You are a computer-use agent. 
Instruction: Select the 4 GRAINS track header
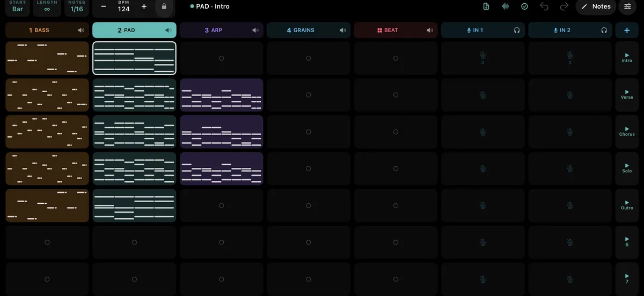click(x=309, y=30)
